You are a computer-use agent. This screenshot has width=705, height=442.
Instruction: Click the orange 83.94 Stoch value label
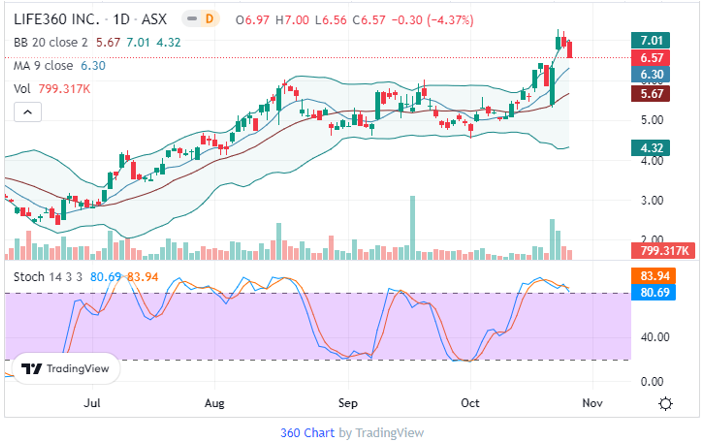click(653, 276)
